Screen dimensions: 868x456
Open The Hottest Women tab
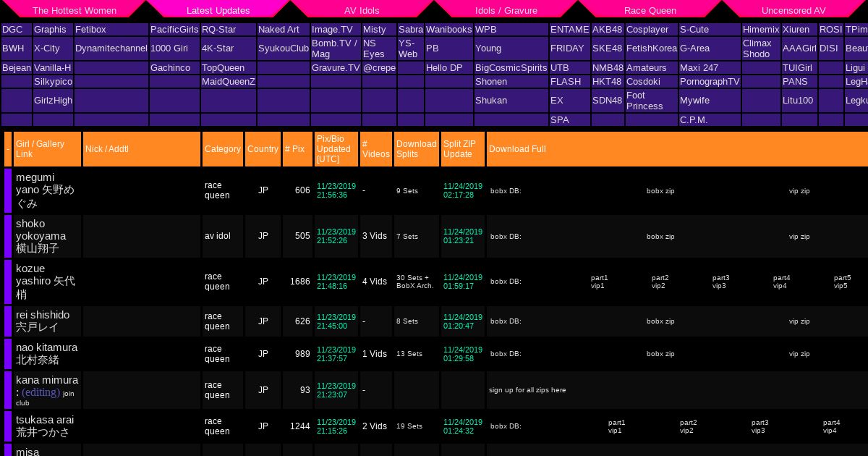click(75, 10)
